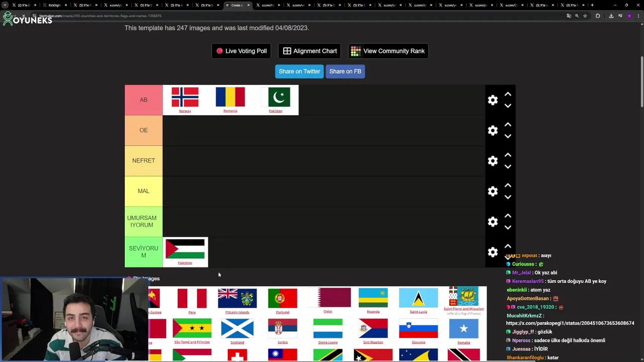Select the Pitcairn Islands flag image

click(x=237, y=298)
